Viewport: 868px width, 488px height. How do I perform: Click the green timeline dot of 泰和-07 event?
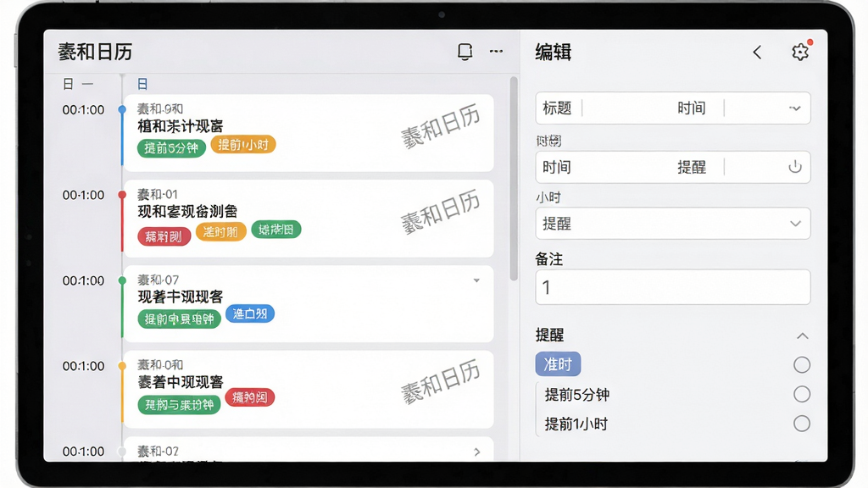[x=122, y=280]
